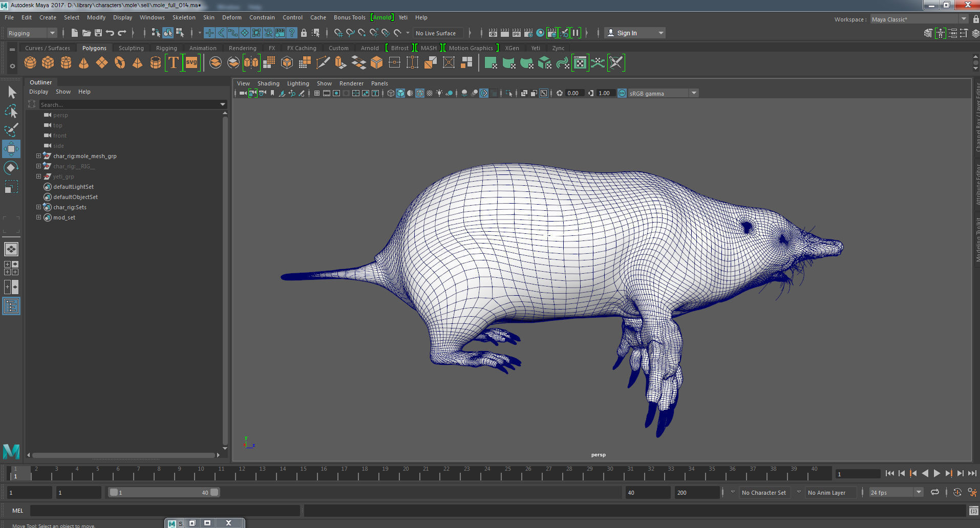Click the Render current frame clapper icon
The image size is (980, 528).
click(505, 33)
